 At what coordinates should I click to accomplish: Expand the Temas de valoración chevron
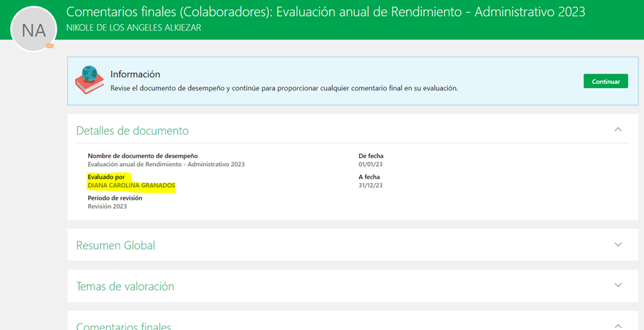coord(618,286)
